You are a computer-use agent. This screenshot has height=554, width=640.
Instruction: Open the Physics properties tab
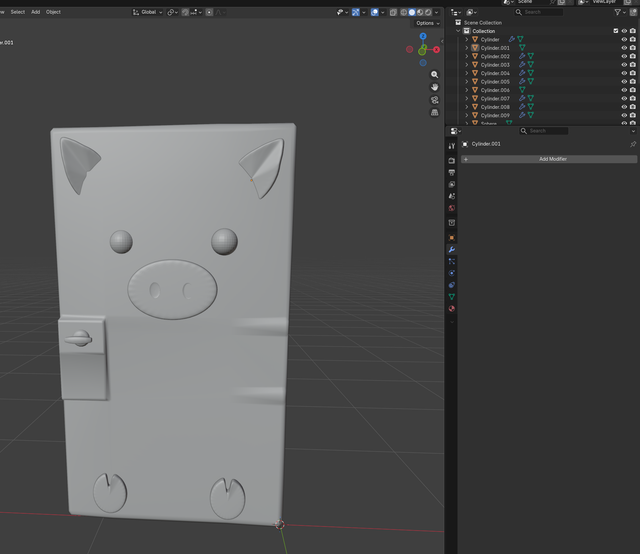pyautogui.click(x=451, y=273)
